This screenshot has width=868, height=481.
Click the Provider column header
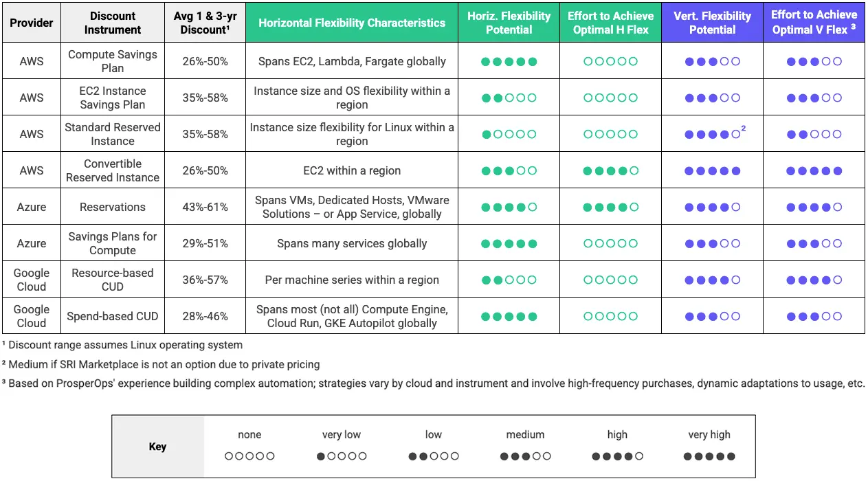pyautogui.click(x=32, y=23)
